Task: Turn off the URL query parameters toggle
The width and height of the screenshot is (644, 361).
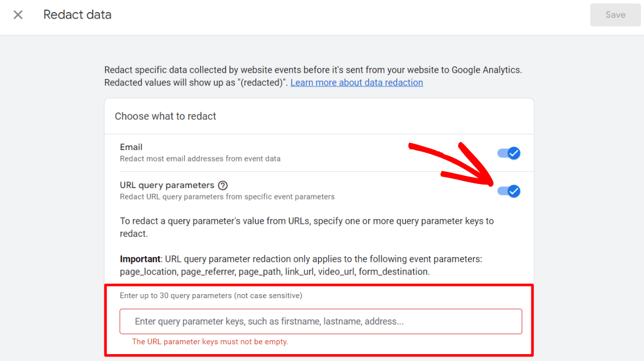Action: point(508,191)
